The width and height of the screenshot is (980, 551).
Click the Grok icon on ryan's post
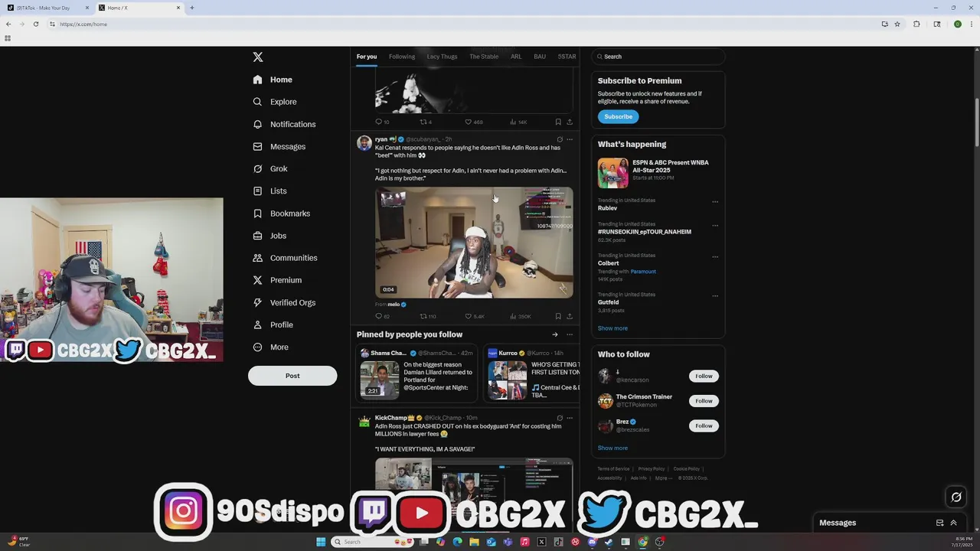coord(560,139)
